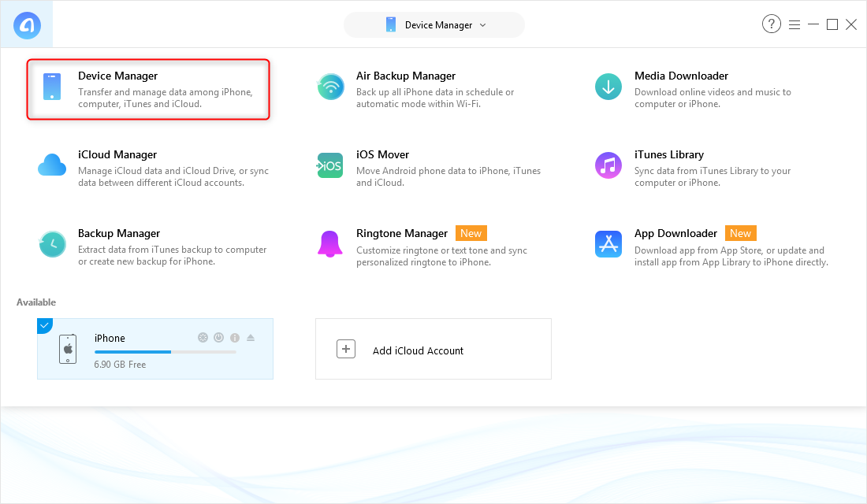Maximize the AnyTrans window

pyautogui.click(x=832, y=24)
